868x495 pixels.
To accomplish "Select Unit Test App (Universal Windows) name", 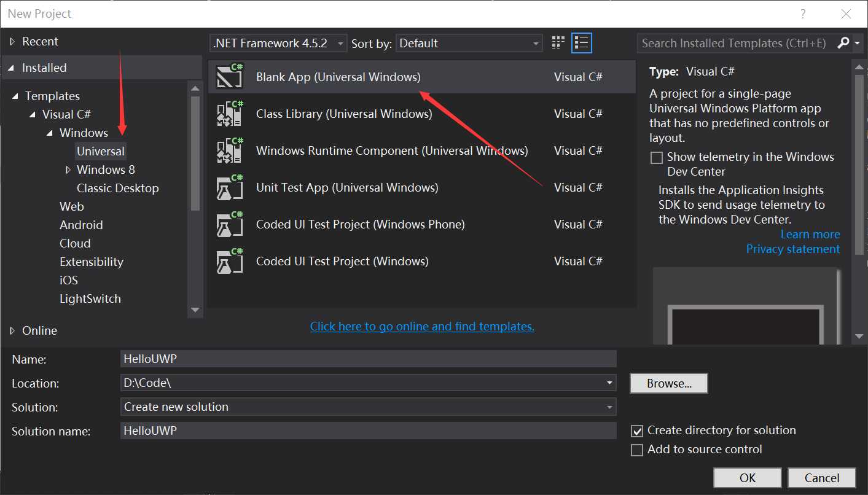I will click(x=347, y=187).
